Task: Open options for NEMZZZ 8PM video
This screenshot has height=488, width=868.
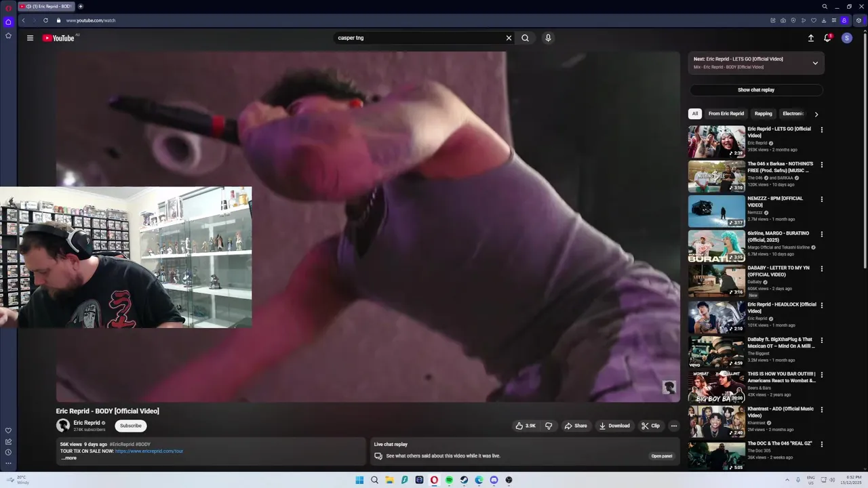Action: pyautogui.click(x=822, y=199)
